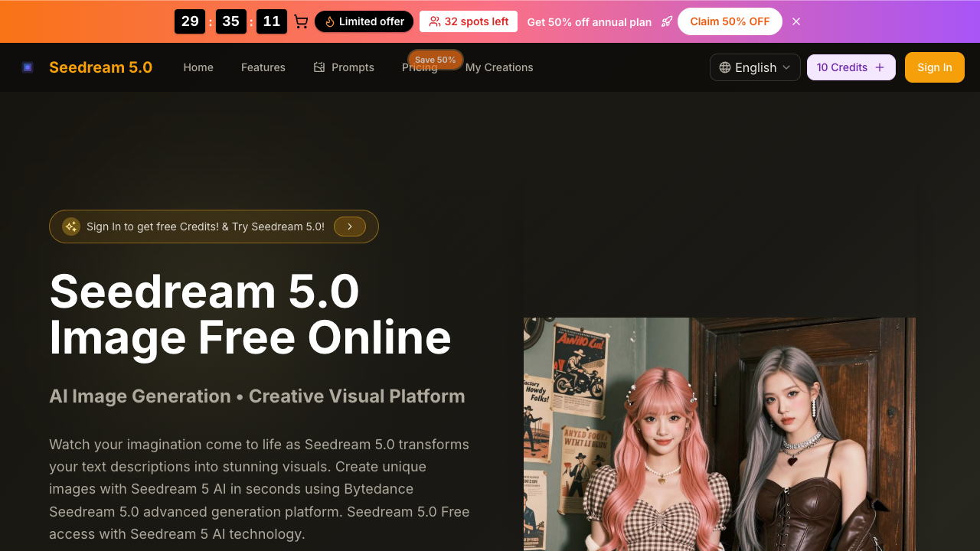This screenshot has width=980, height=551.
Task: Click the Get 50% off annual plan text
Action: click(x=590, y=21)
